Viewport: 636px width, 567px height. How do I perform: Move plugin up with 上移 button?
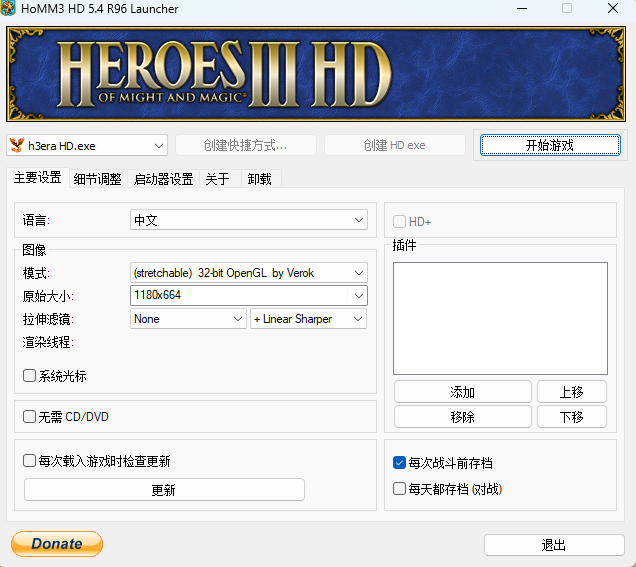[x=572, y=392]
